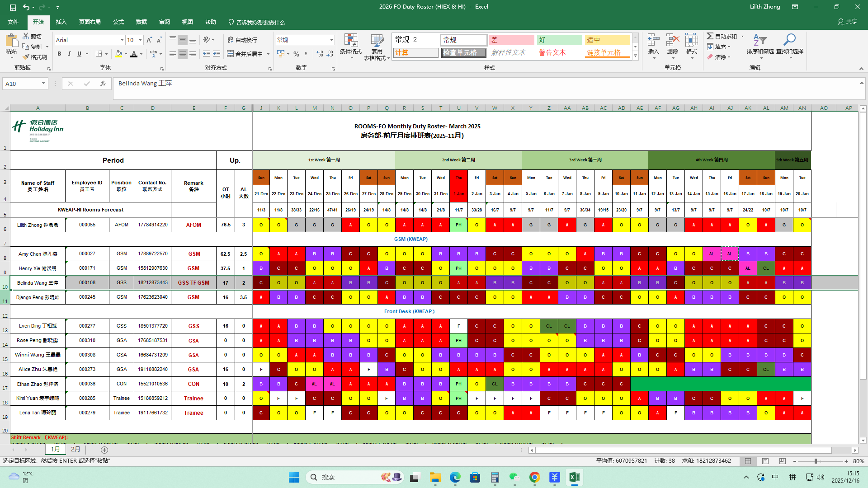Image resolution: width=868 pixels, height=488 pixels.
Task: Click the Insert Function fx icon
Action: coord(103,84)
